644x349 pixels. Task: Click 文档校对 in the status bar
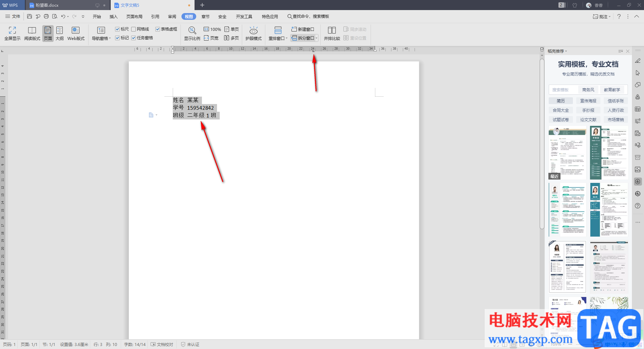point(162,344)
